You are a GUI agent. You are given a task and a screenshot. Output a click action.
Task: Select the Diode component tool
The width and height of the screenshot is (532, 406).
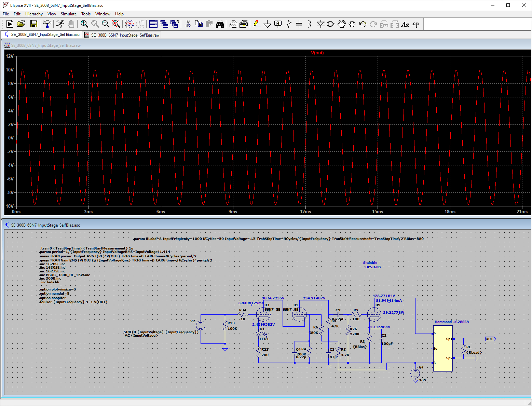pyautogui.click(x=320, y=24)
